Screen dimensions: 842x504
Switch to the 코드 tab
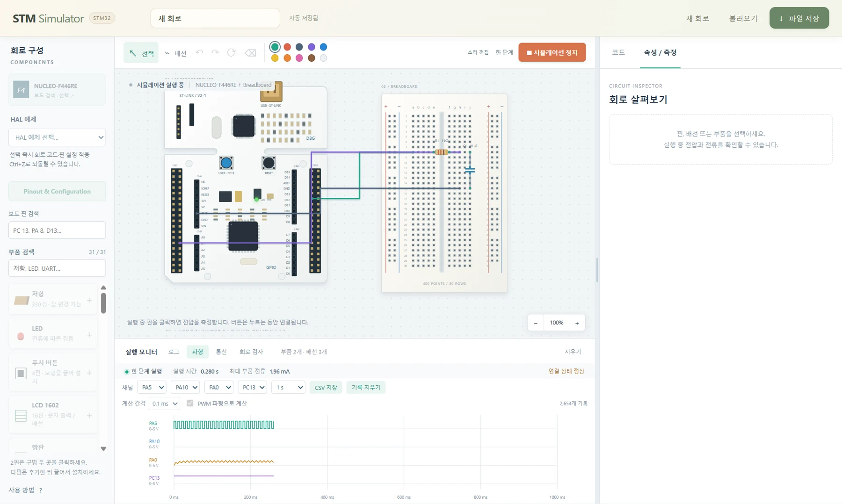(x=618, y=52)
